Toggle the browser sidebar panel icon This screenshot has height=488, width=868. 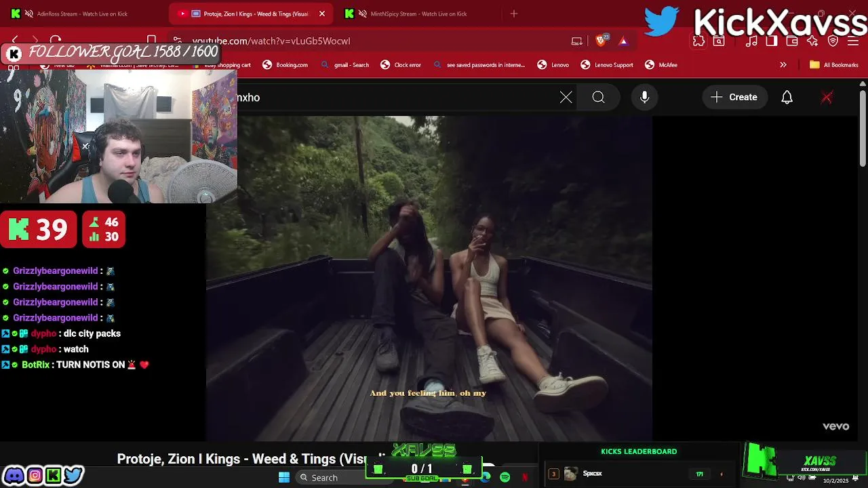[x=772, y=41]
